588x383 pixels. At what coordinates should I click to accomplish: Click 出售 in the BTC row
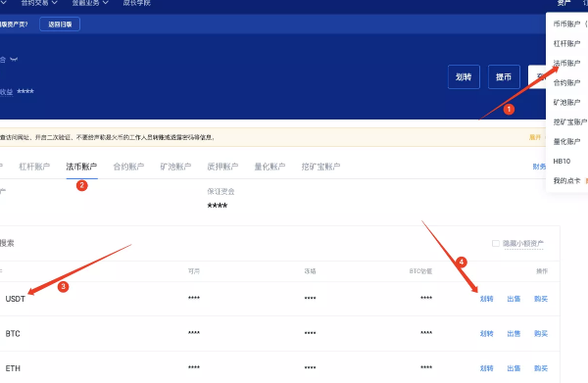pyautogui.click(x=514, y=333)
